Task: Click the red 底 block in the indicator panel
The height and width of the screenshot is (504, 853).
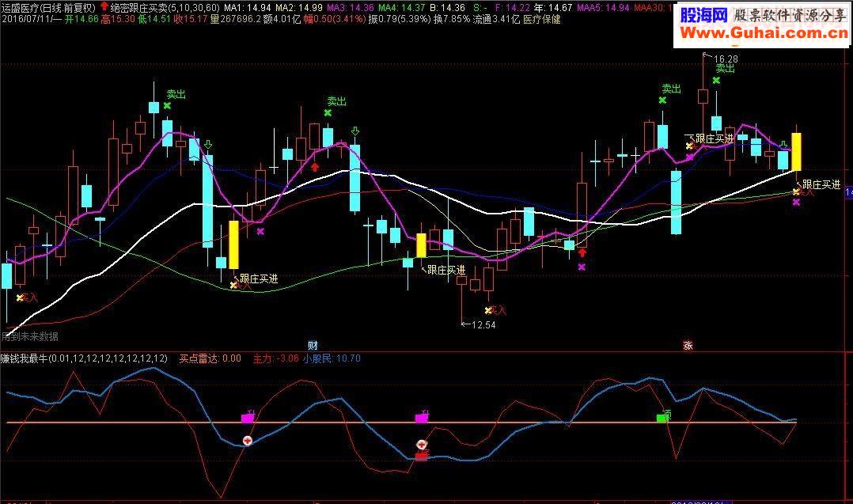Action: coord(422,456)
